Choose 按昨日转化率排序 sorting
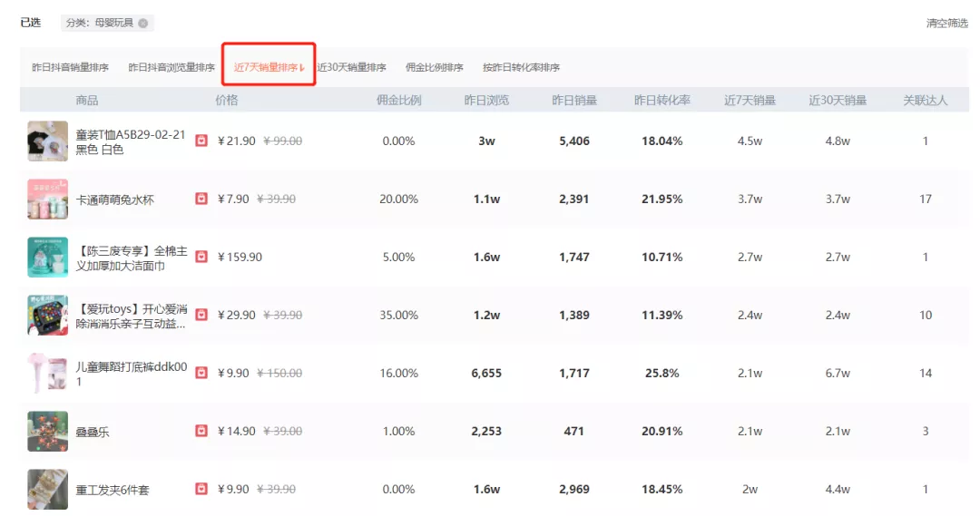This screenshot has height=516, width=980. point(521,67)
